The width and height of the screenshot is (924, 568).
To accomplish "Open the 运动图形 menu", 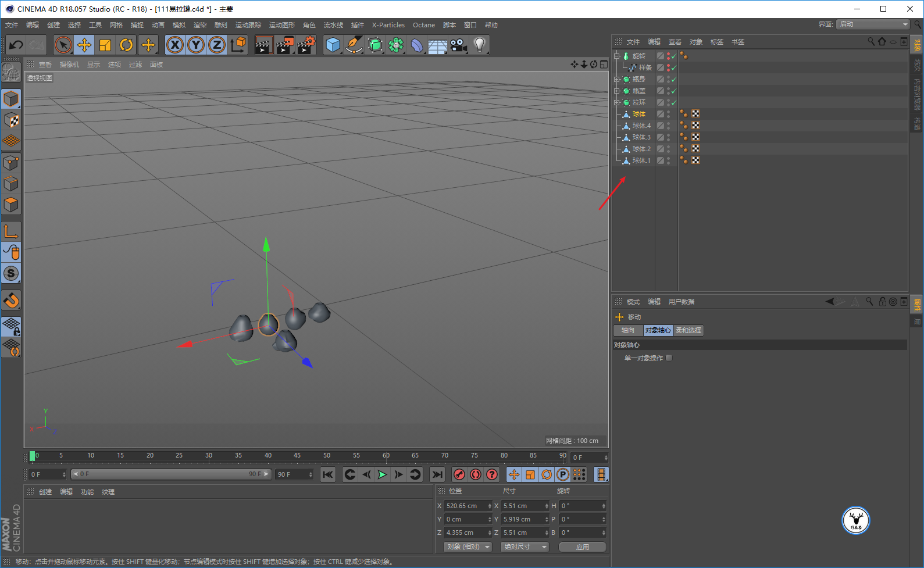I will (281, 25).
